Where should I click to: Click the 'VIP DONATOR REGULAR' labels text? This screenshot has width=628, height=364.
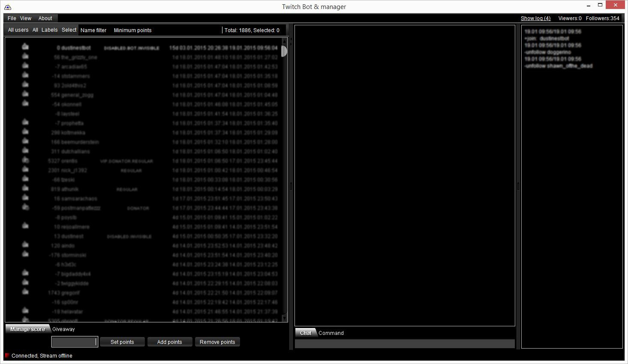126,161
